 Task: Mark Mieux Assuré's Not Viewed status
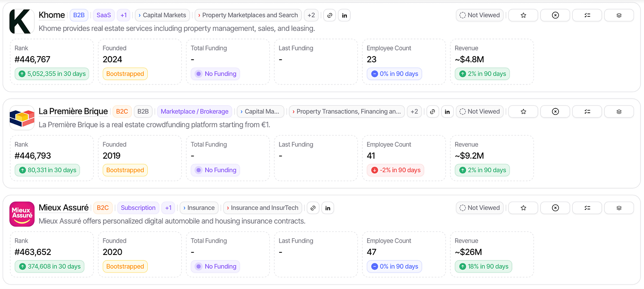[479, 208]
